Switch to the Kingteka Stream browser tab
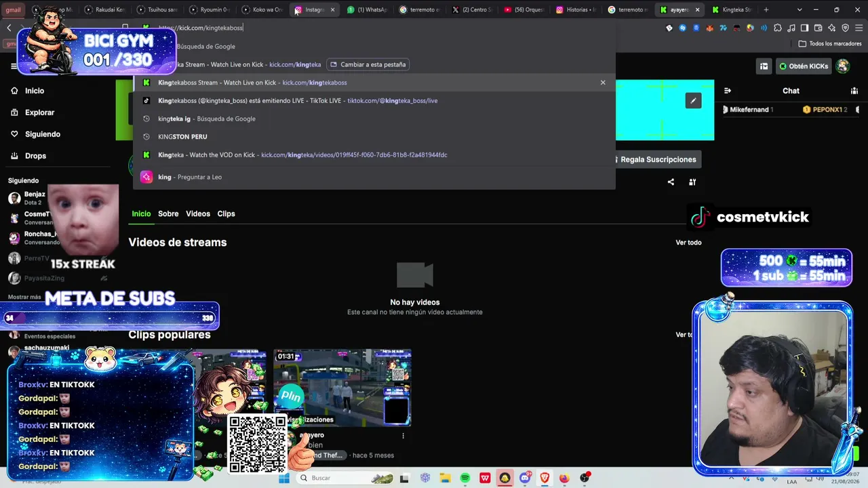868x488 pixels. click(732, 9)
